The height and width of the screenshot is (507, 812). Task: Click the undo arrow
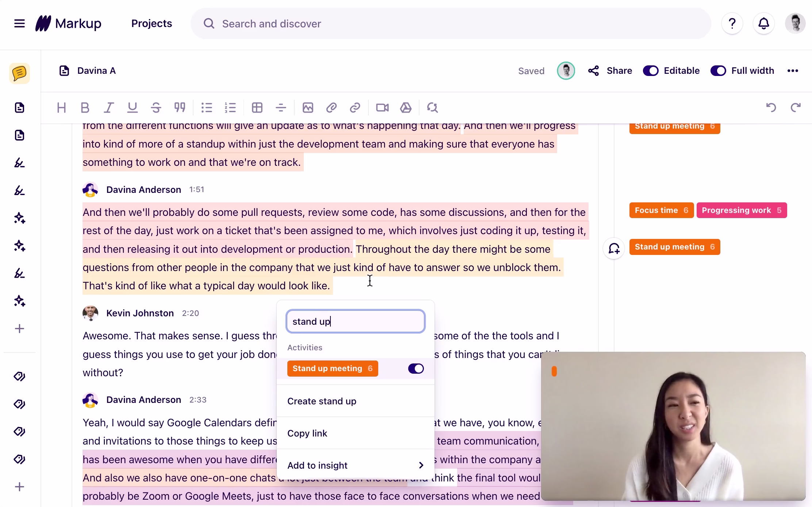(x=771, y=108)
